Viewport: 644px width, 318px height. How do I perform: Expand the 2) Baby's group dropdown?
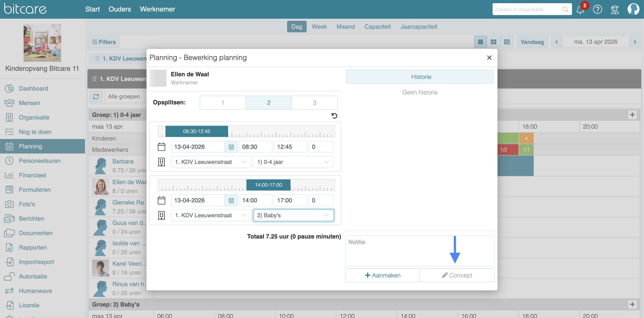click(x=293, y=215)
